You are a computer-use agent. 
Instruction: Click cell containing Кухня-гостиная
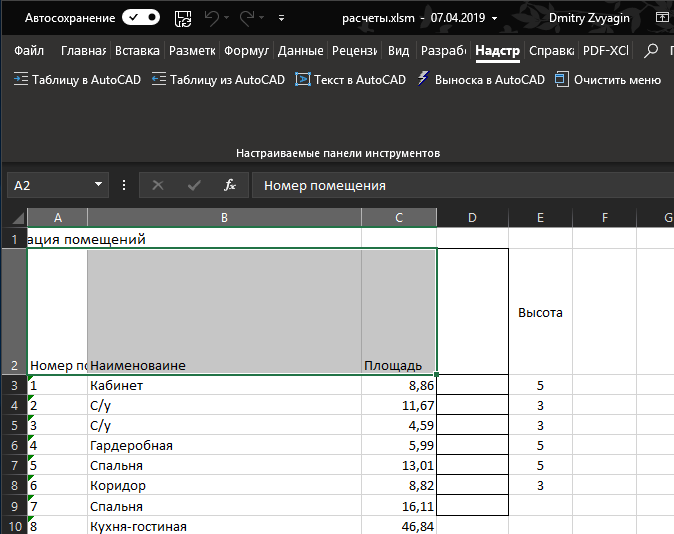224,526
